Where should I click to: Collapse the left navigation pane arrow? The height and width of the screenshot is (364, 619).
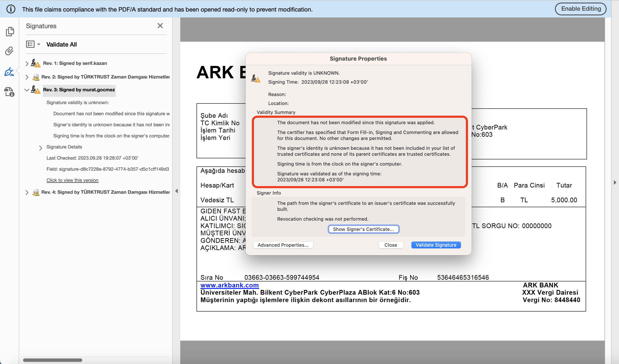176,191
